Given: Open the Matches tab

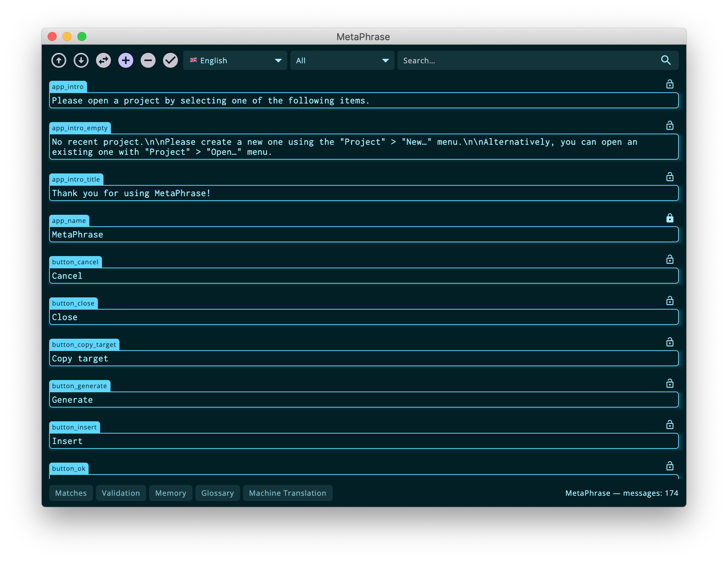Looking at the screenshot, I should [x=71, y=493].
